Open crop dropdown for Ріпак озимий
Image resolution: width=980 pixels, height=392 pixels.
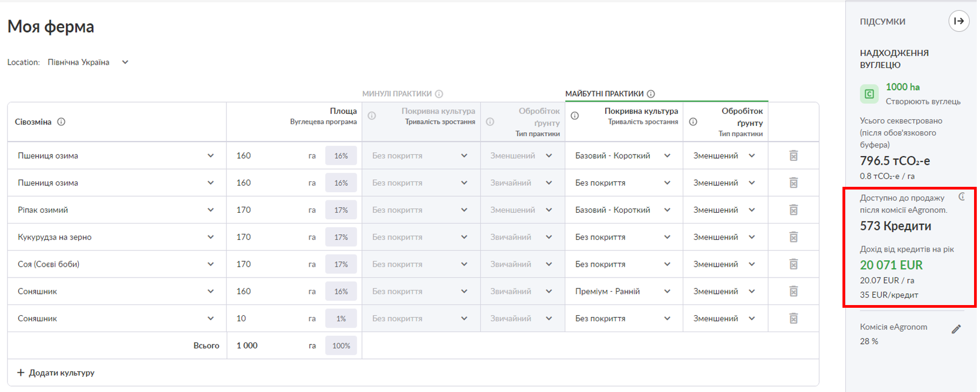[116, 209]
